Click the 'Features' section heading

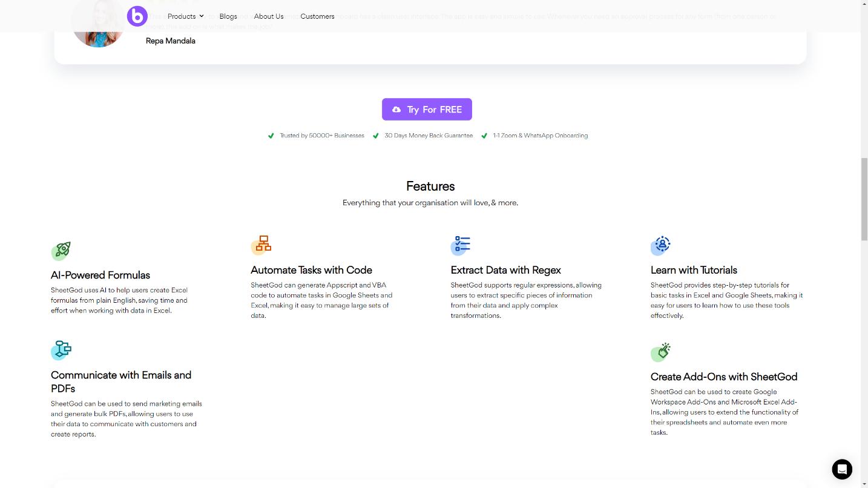[430, 186]
